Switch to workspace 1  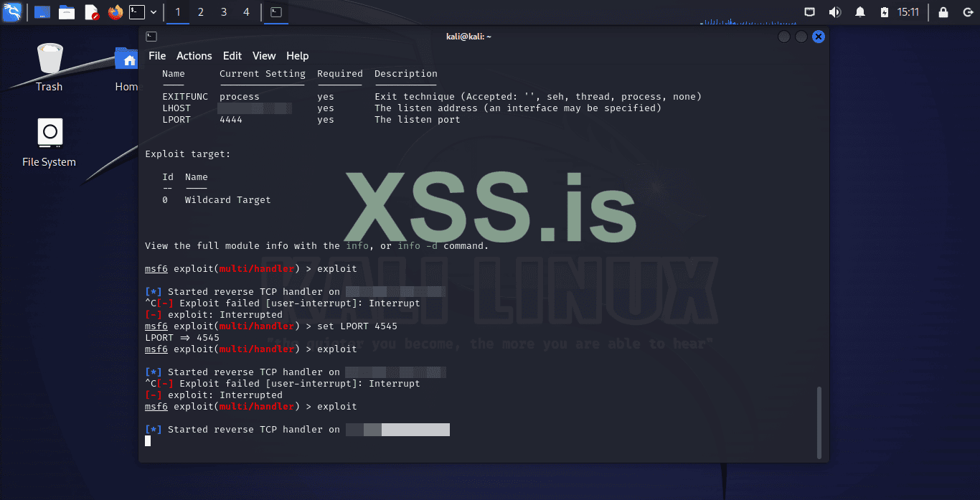(x=178, y=12)
